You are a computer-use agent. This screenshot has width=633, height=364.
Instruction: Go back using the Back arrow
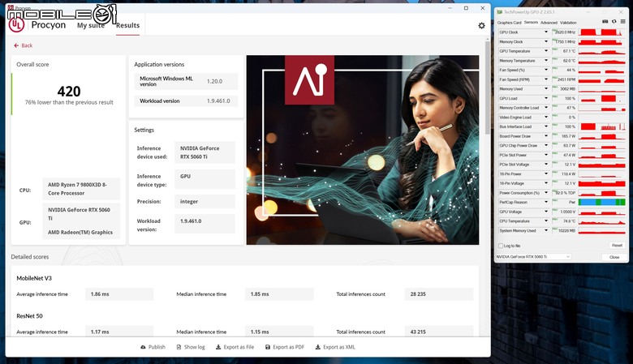coord(16,45)
